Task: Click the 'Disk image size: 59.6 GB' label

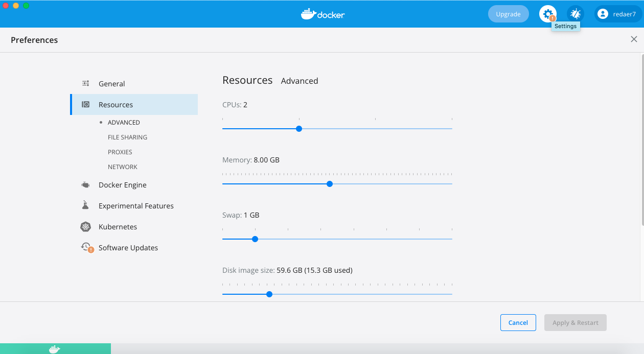Action: pos(287,270)
